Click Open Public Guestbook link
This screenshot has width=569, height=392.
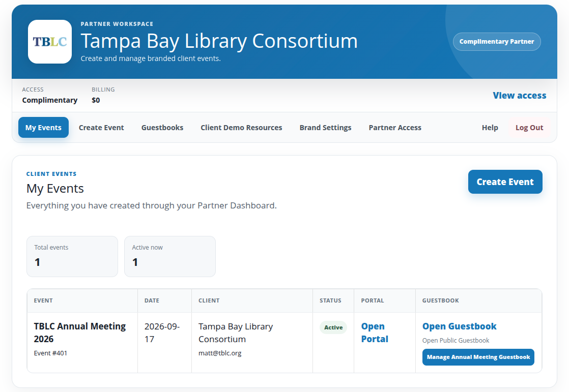click(456, 340)
